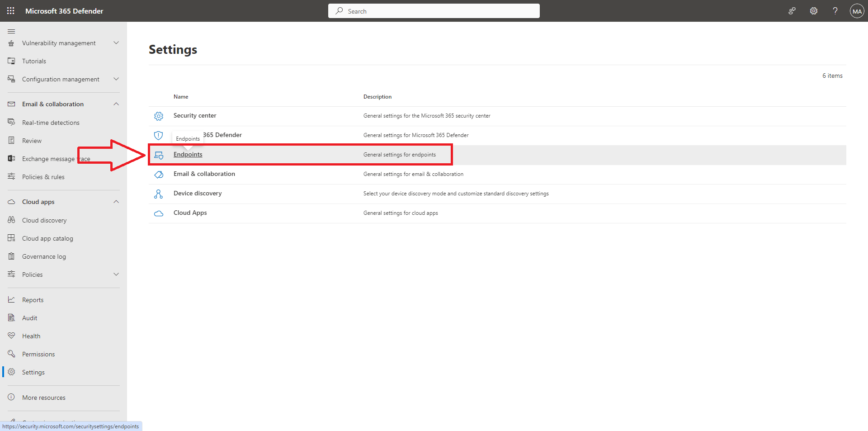Click the Cloud Apps cloud icon
Image resolution: width=868 pixels, height=431 pixels.
coord(159,213)
